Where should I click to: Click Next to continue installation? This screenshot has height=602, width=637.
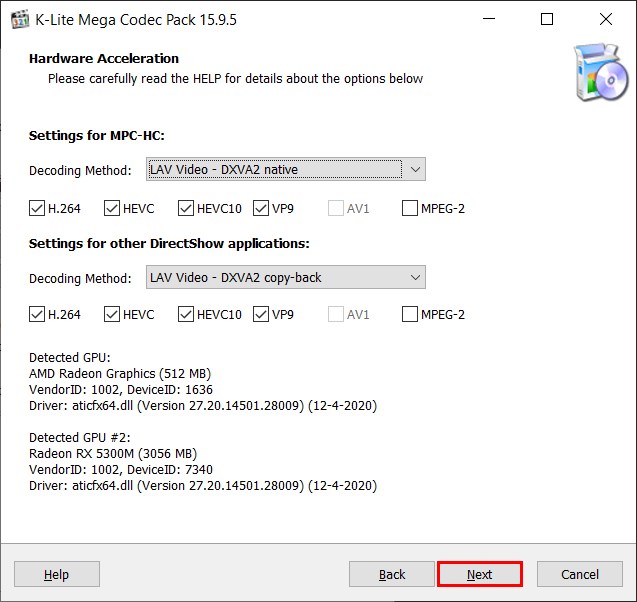click(480, 574)
